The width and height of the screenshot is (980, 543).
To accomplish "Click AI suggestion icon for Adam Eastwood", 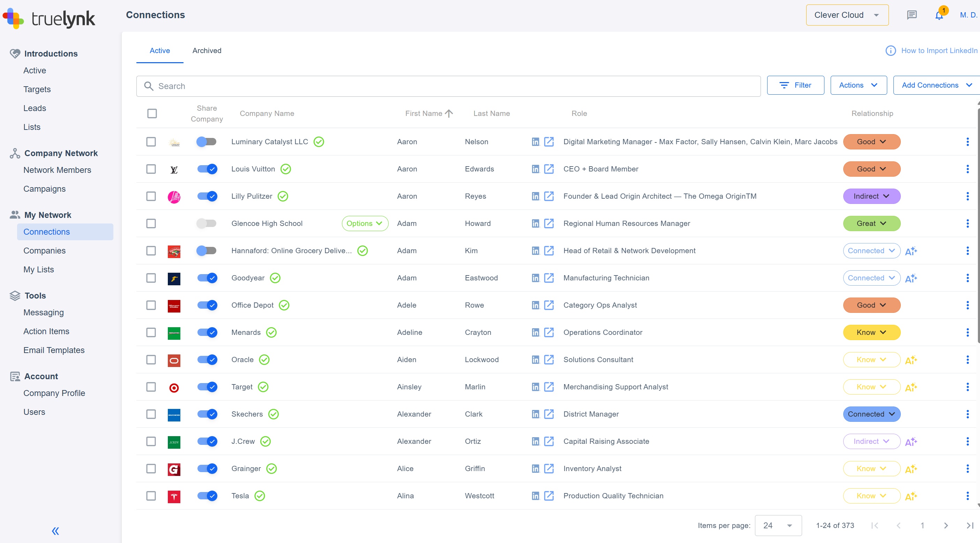I will pyautogui.click(x=911, y=278).
